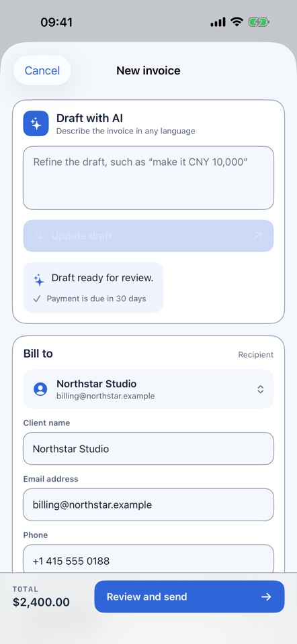
Task: Click the battery status icon
Action: (259, 21)
